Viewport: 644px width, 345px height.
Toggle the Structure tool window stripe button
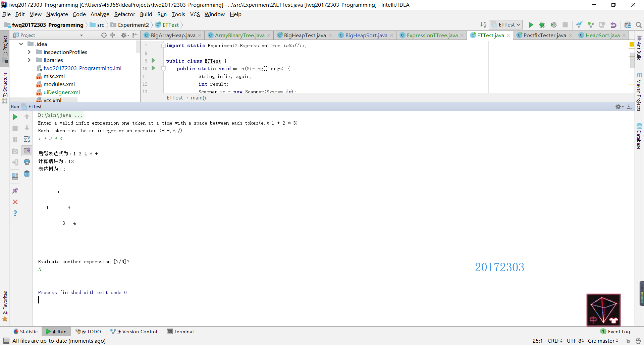5,88
